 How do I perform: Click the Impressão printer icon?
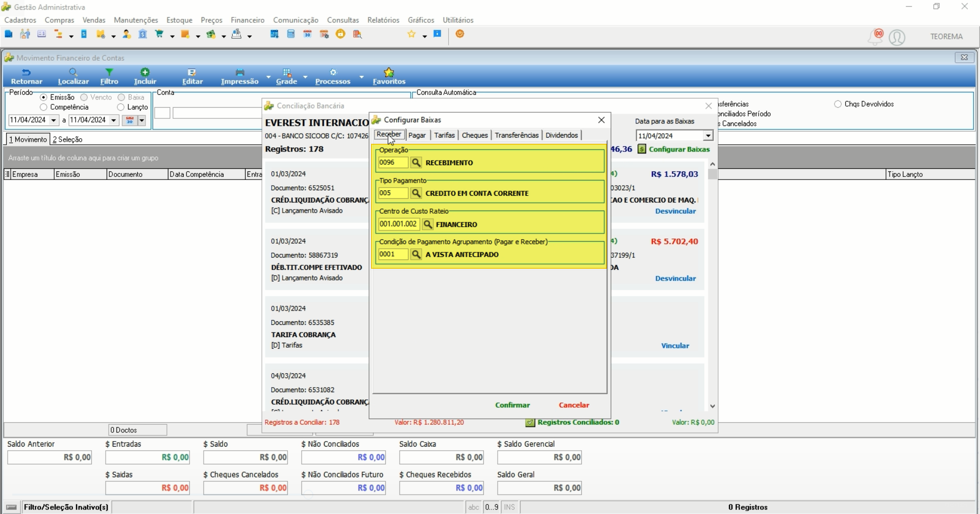coord(240,72)
